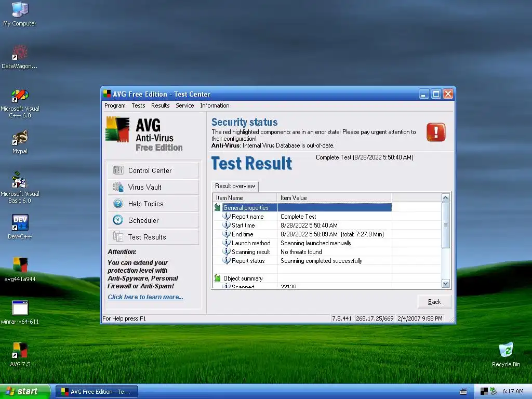Click the info icon beside Launch method
Image resolution: width=532 pixels, height=399 pixels.
pyautogui.click(x=227, y=243)
